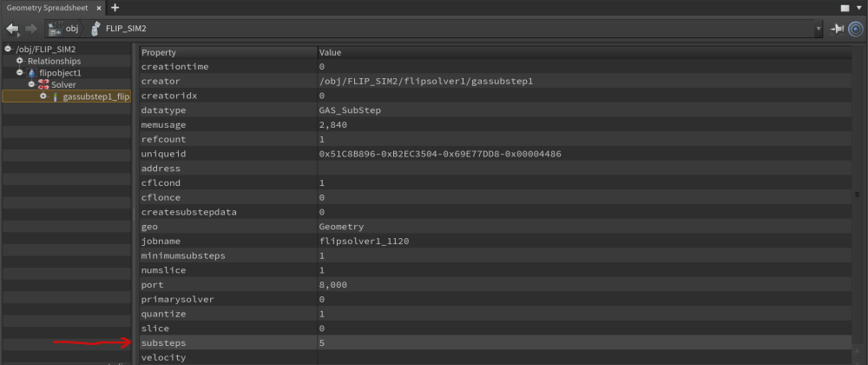Click the Value column header
The width and height of the screenshot is (868, 365).
point(584,53)
